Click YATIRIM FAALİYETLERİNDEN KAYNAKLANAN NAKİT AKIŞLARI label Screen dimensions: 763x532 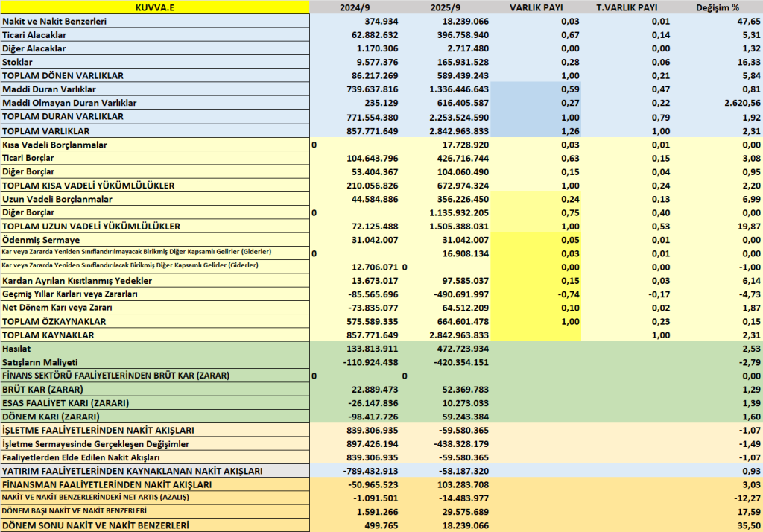click(x=133, y=472)
